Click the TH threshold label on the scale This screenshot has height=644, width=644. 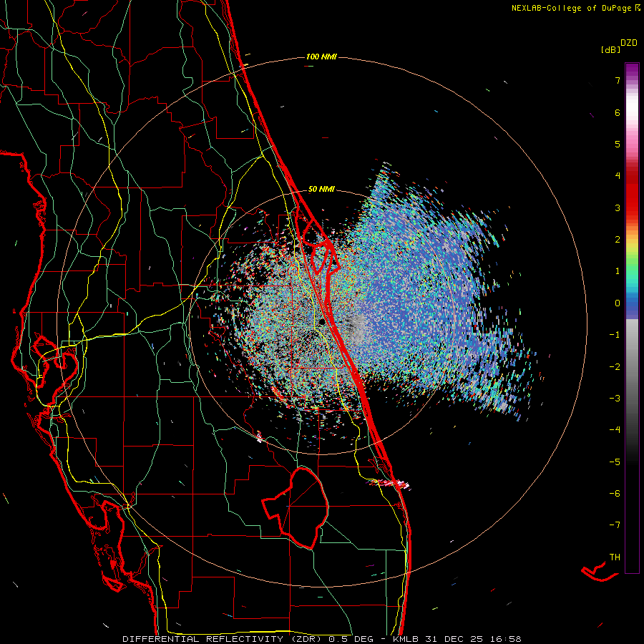pyautogui.click(x=615, y=557)
